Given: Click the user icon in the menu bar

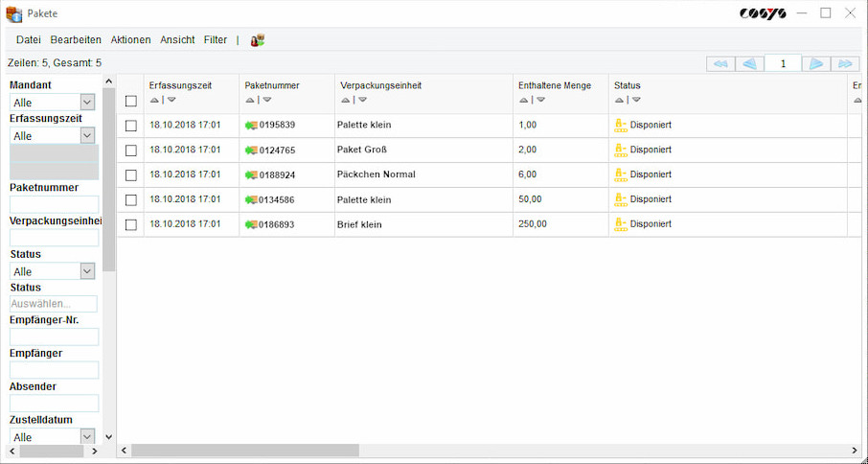Looking at the screenshot, I should (258, 40).
